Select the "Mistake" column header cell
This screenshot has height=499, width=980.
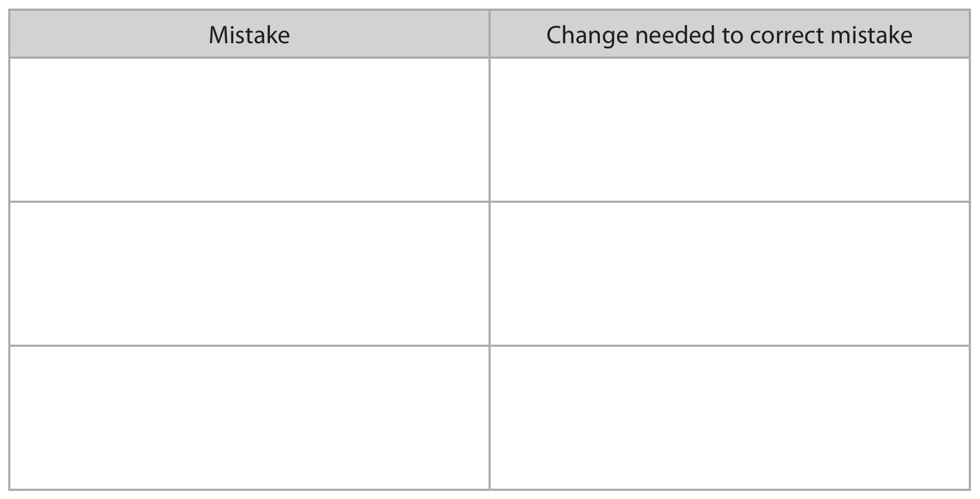click(249, 34)
